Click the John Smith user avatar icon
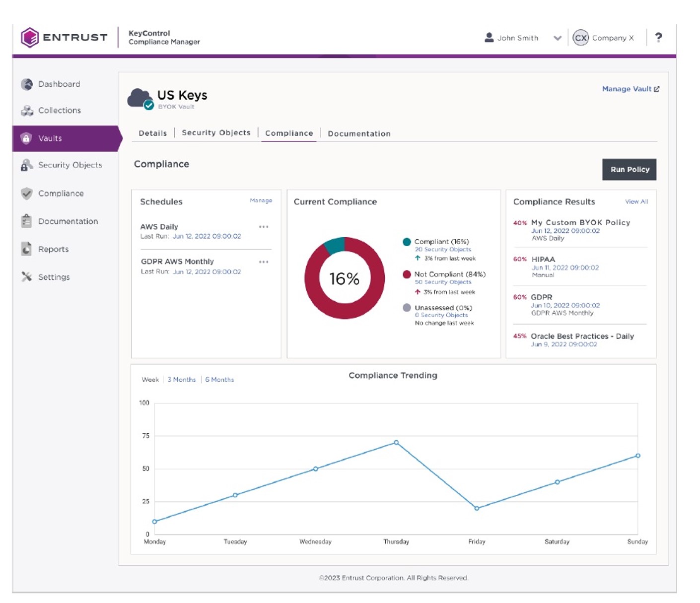The height and width of the screenshot is (603, 700). point(489,37)
